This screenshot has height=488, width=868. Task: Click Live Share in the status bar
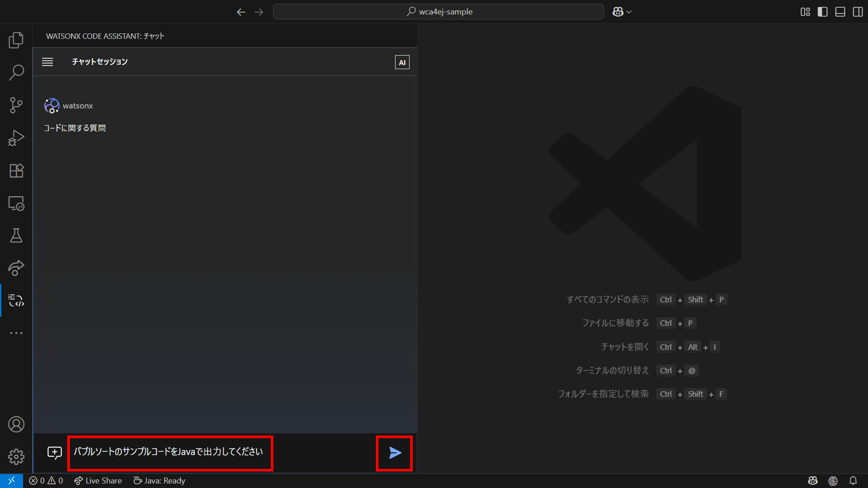(98, 481)
